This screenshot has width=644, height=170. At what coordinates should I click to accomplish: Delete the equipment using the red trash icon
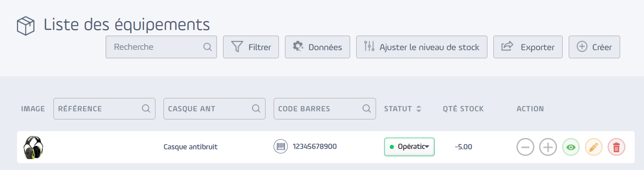(x=616, y=147)
